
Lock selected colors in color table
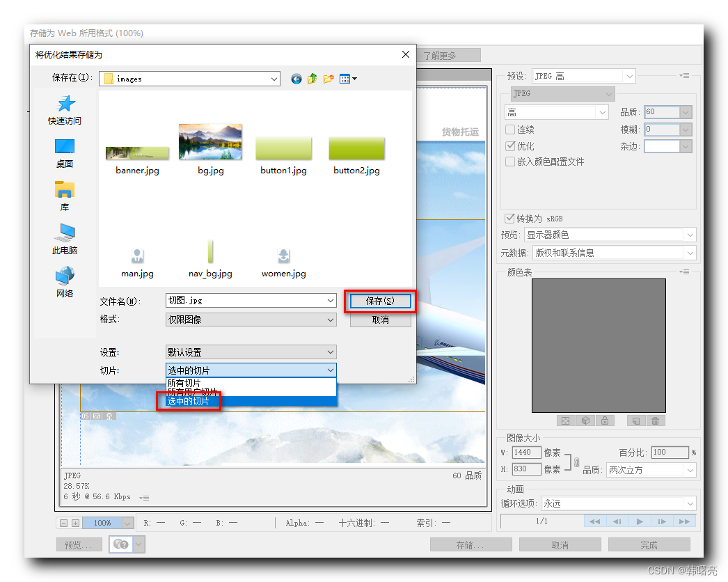[x=605, y=420]
